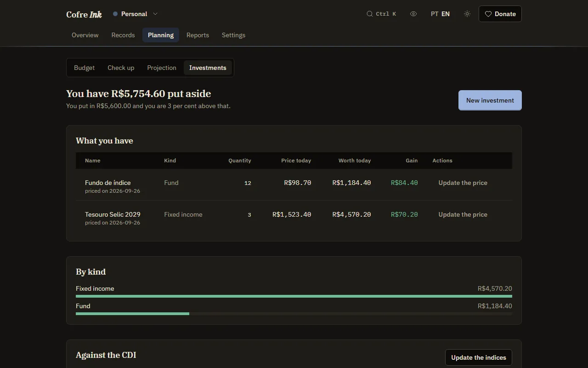Click the Update the indices button
This screenshot has width=588, height=368.
479,357
